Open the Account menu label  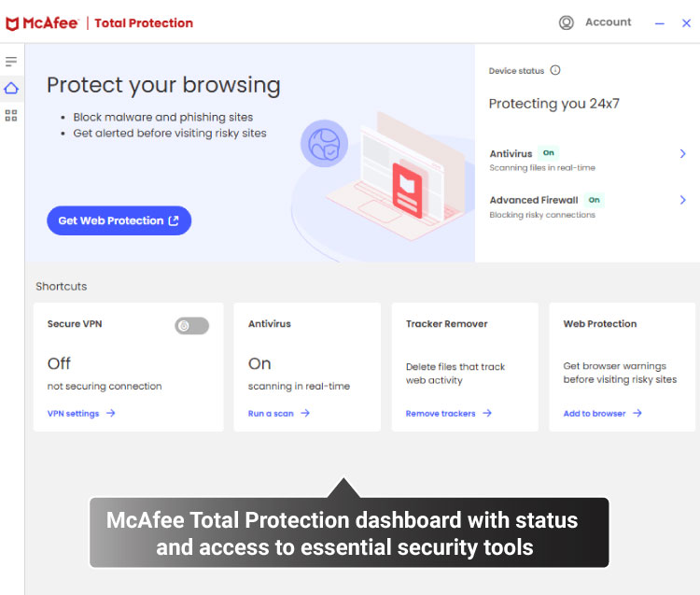(x=608, y=22)
